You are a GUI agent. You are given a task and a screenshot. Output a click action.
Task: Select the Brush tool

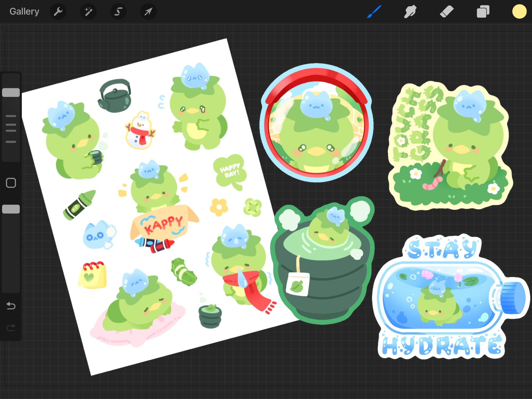(374, 11)
